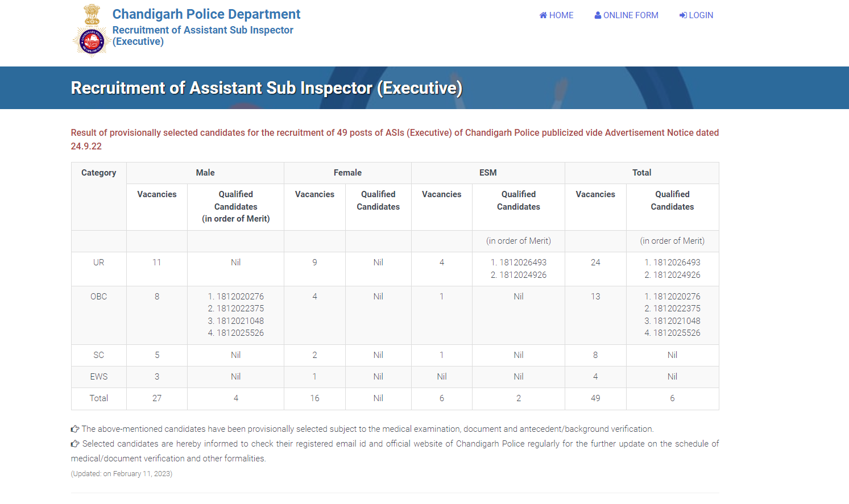Image resolution: width=849 pixels, height=504 pixels.
Task: Click the sign-in arrow icon beside LOGIN
Action: point(683,15)
